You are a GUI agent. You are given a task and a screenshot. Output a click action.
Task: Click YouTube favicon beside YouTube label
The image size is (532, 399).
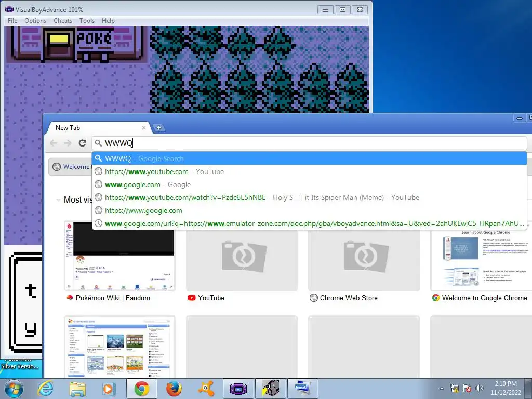[x=192, y=298]
